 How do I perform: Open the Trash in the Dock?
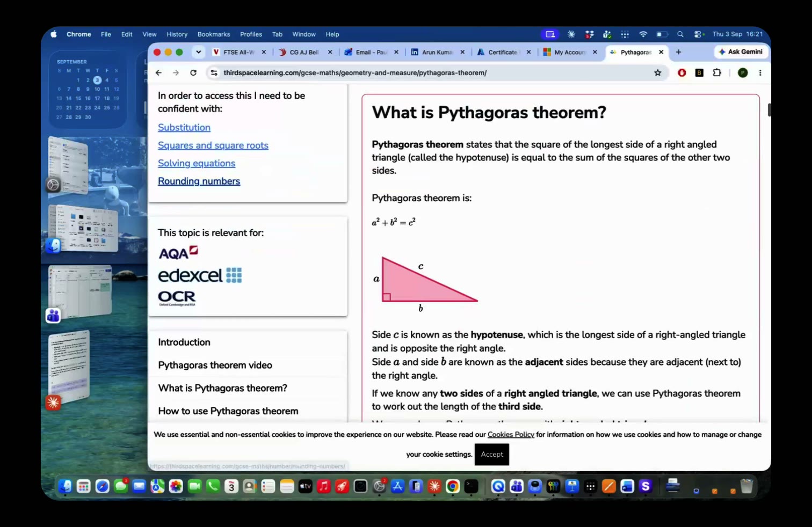click(x=746, y=486)
